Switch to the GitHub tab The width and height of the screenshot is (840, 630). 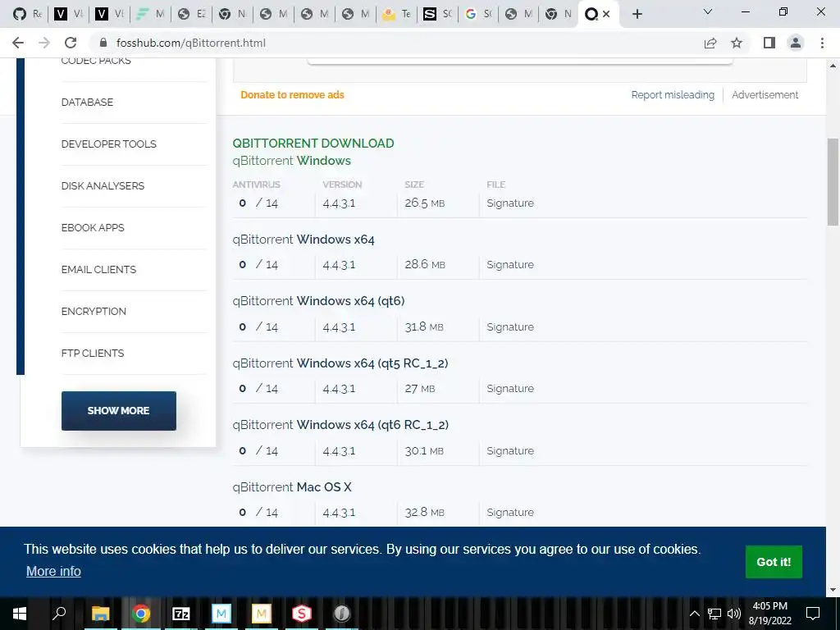point(26,14)
